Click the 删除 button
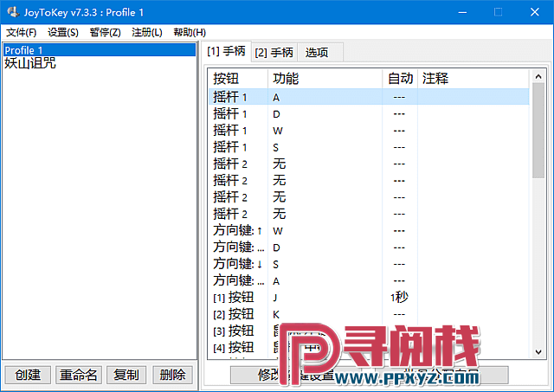The height and width of the screenshot is (392, 554). (172, 375)
